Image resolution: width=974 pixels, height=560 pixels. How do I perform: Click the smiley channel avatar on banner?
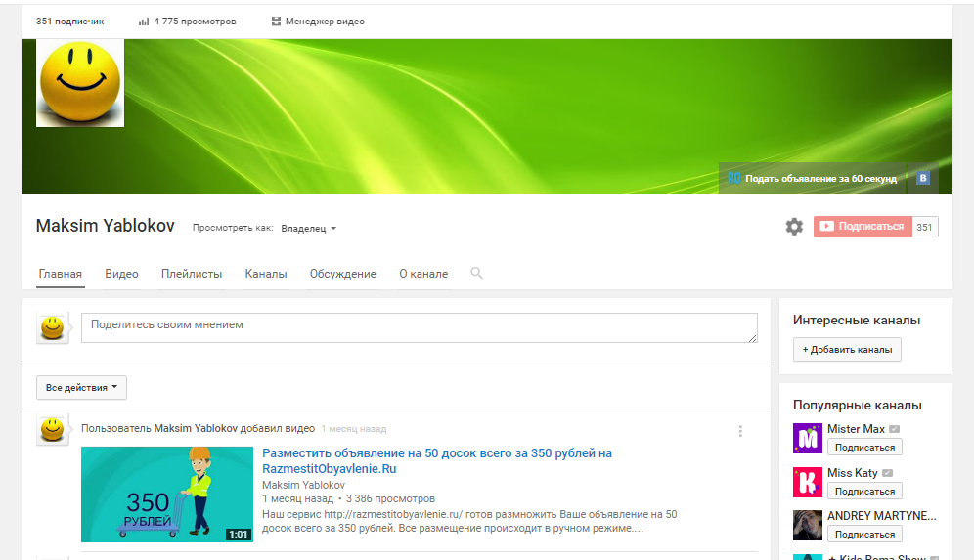(x=80, y=83)
